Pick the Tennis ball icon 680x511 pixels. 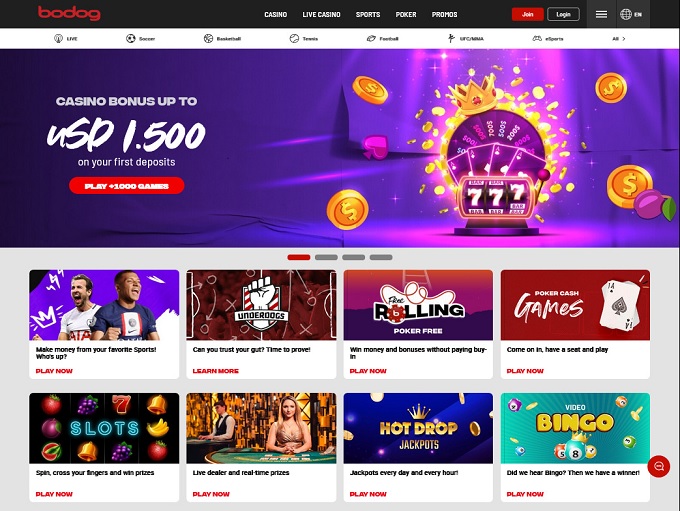294,39
